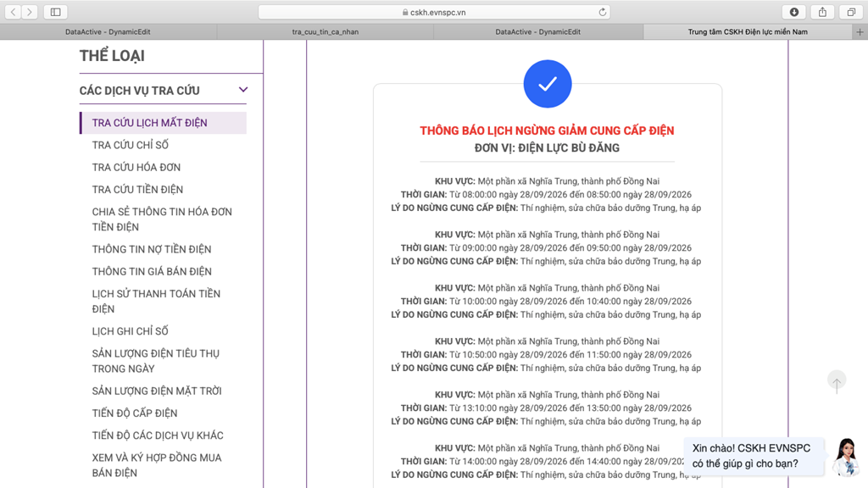Open the Share menu icon
The height and width of the screenshot is (488, 868).
tap(822, 12)
